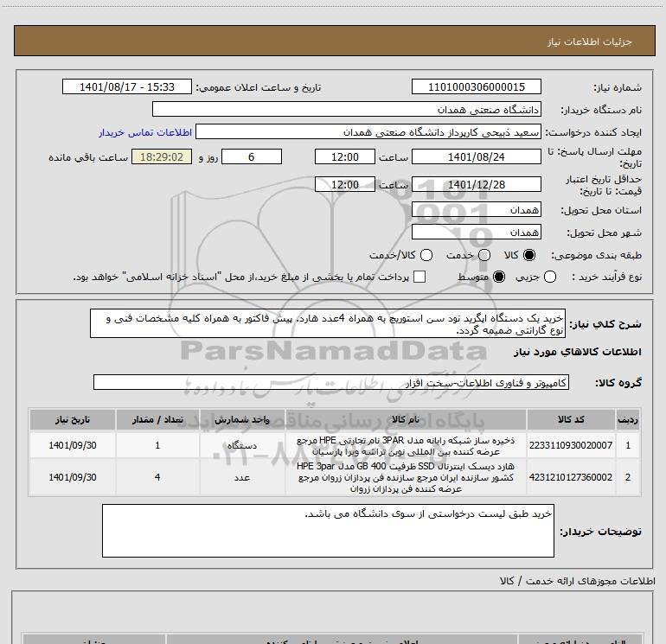Click the شماره نیاز number field
666x644 pixels.
[x=476, y=86]
